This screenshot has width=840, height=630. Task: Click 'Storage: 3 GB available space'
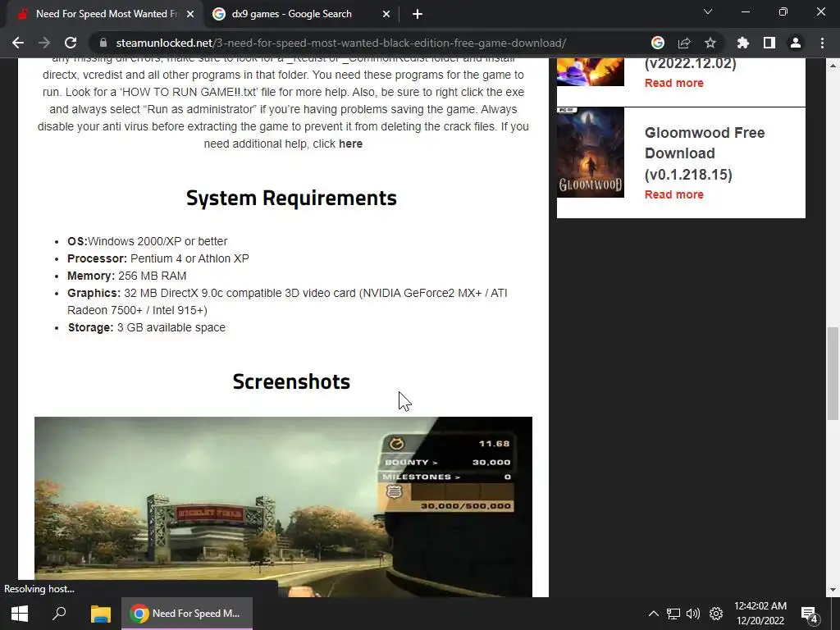[147, 327]
